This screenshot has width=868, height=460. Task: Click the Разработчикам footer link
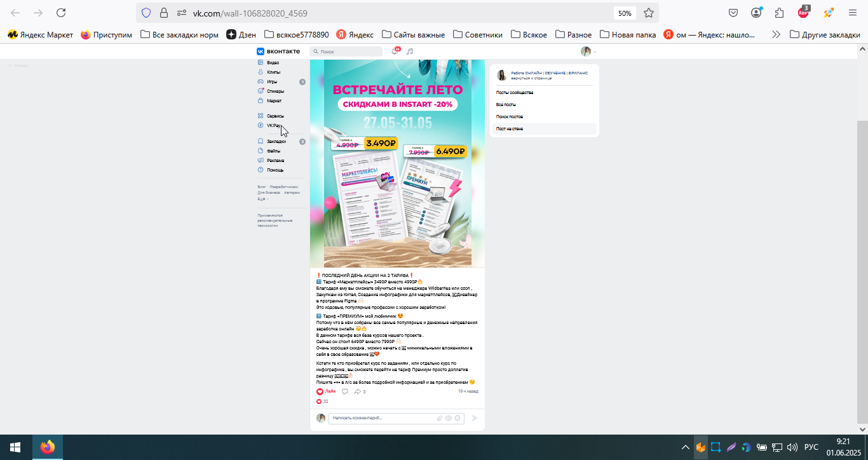284,187
